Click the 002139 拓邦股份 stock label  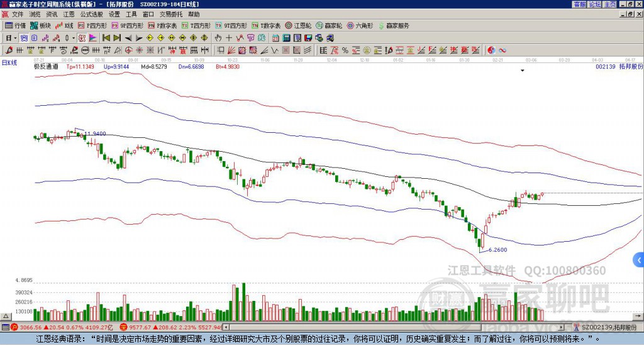pos(619,67)
